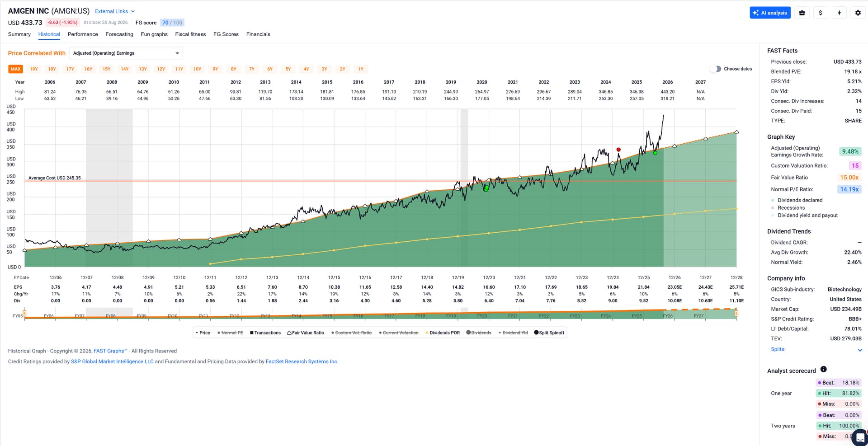The height and width of the screenshot is (446, 868).
Task: View the Financials tab
Action: pos(258,34)
